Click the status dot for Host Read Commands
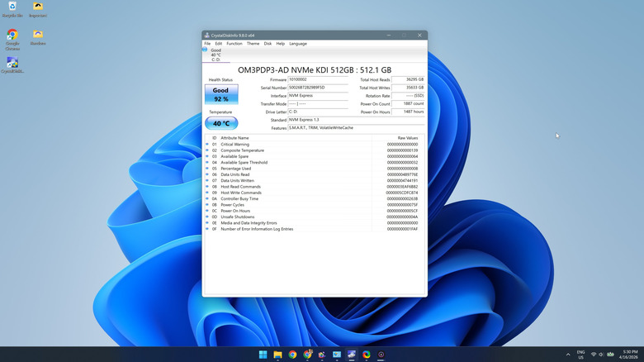 (207, 187)
